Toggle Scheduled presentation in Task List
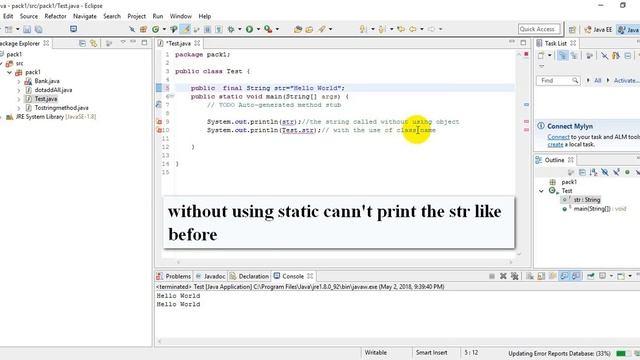The height and width of the screenshot is (360, 640). point(574,56)
